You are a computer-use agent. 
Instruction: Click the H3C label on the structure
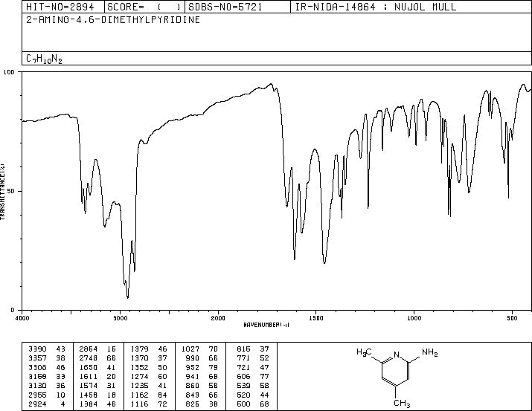364,352
